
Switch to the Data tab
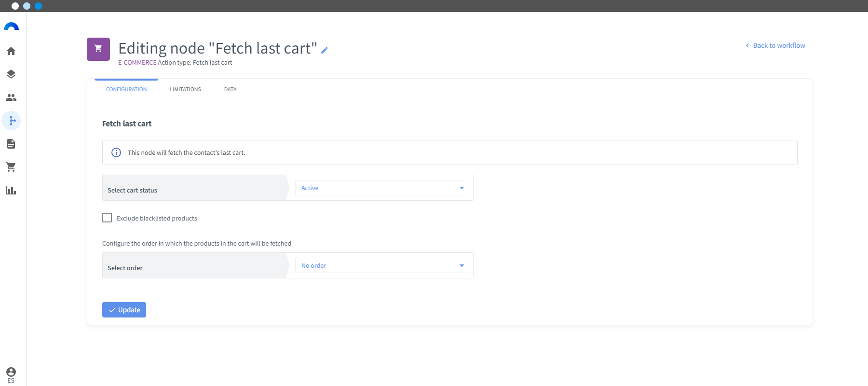point(231,89)
